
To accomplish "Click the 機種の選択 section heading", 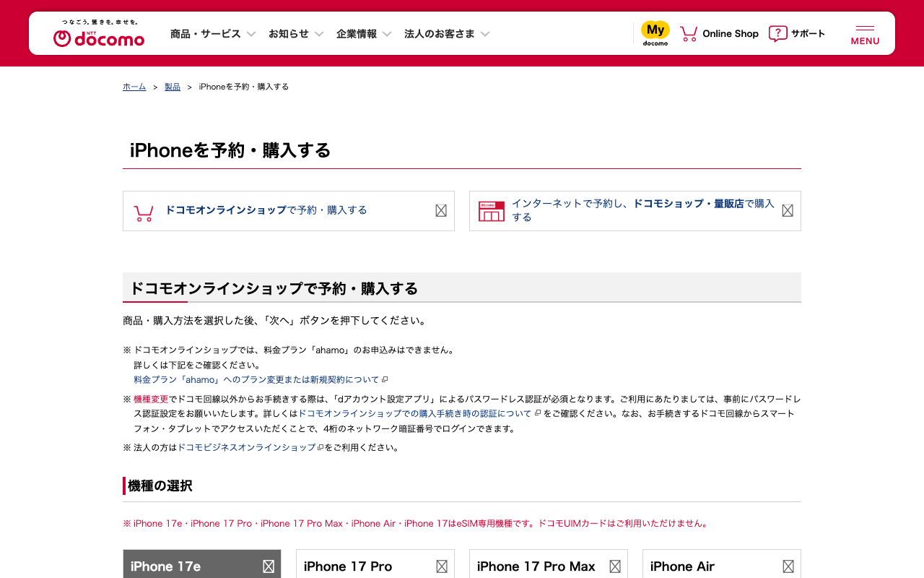I will (x=160, y=486).
